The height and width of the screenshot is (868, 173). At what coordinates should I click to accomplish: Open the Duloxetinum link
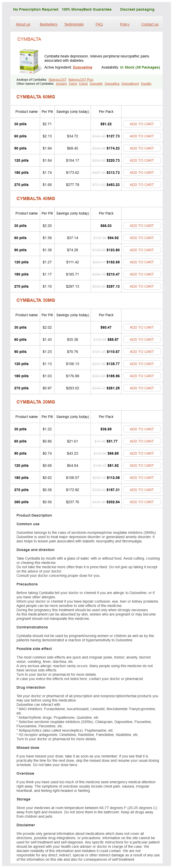[x=130, y=84]
